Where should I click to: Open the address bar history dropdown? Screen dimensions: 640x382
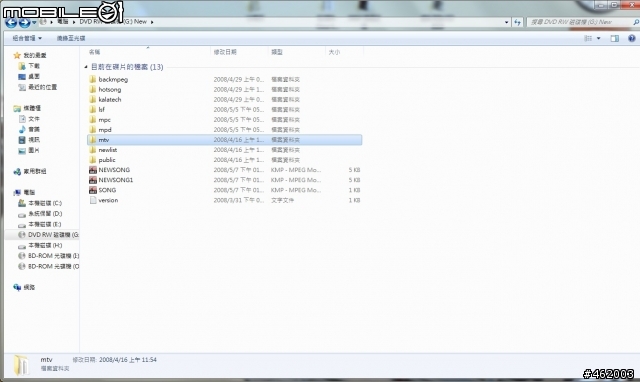point(507,22)
